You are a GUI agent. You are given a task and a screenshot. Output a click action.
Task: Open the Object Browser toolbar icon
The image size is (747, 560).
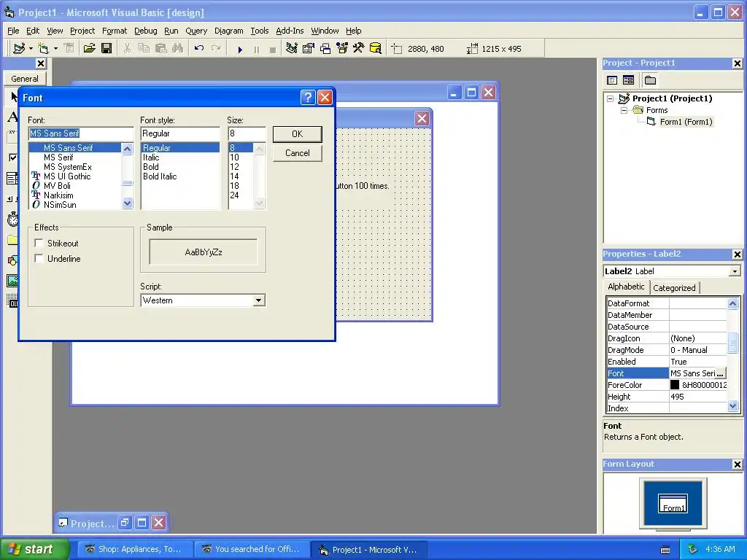pyautogui.click(x=342, y=49)
